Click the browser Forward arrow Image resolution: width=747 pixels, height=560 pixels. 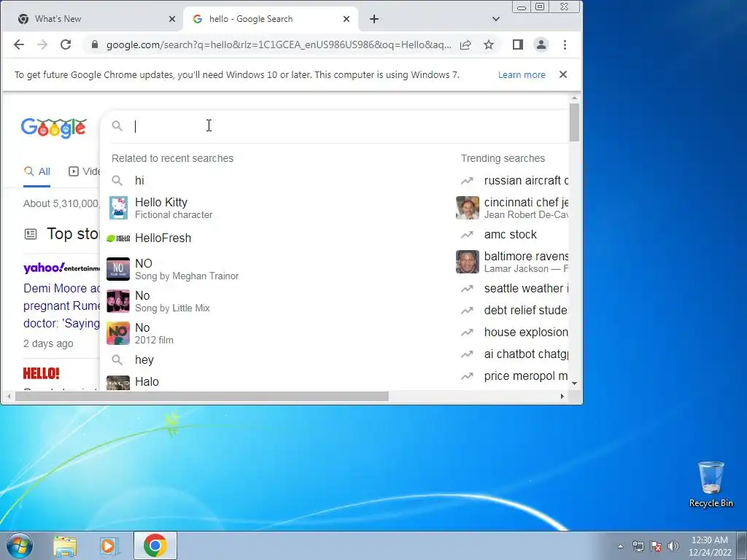[42, 44]
